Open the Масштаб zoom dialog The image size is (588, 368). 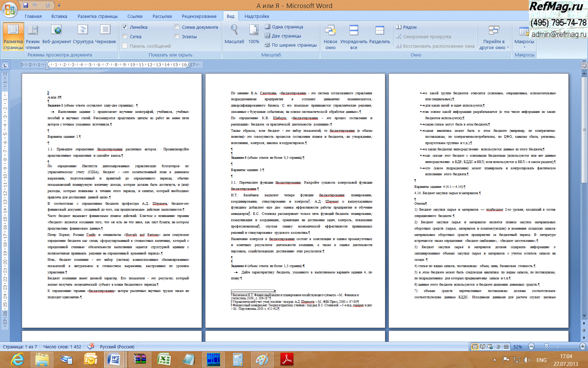[x=234, y=32]
